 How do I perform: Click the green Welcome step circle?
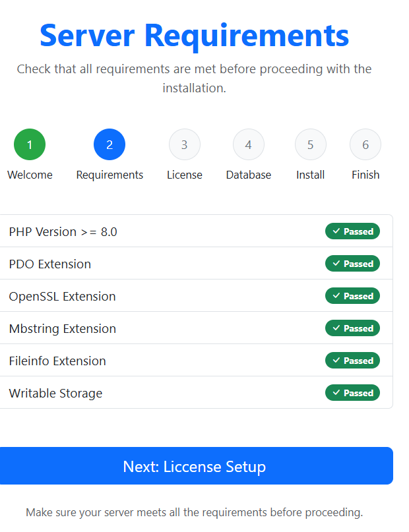pos(29,144)
